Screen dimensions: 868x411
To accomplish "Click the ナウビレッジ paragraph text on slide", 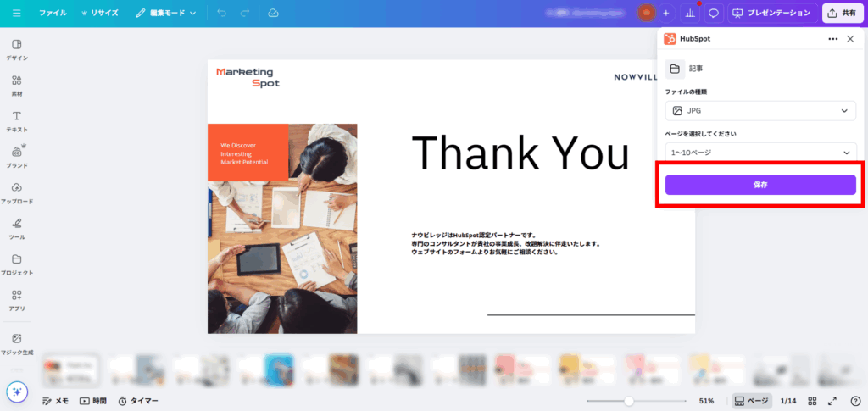I will coord(506,243).
